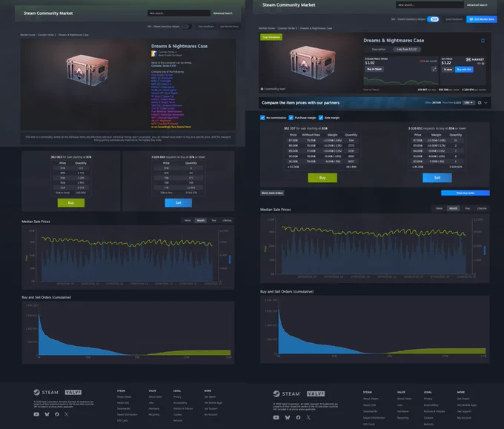
Task: Uncheck the Sale margin checkbox
Action: (321, 118)
